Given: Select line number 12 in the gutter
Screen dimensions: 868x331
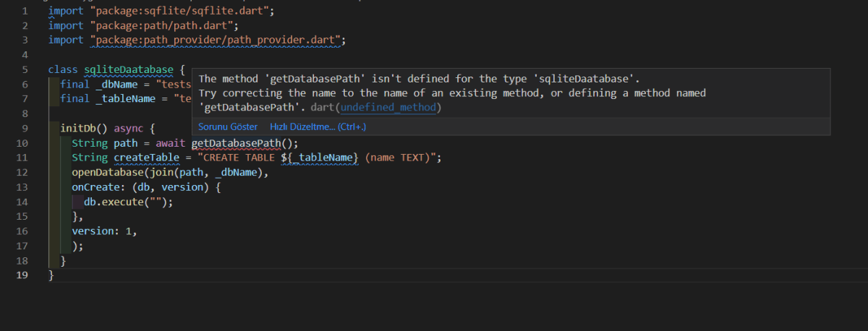Looking at the screenshot, I should point(23,172).
